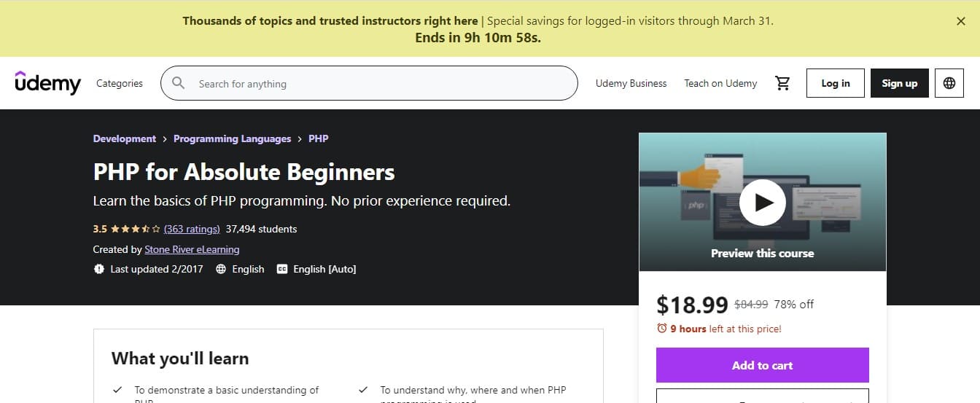The image size is (980, 403).
Task: Click the magnifying glass search icon
Action: [179, 83]
